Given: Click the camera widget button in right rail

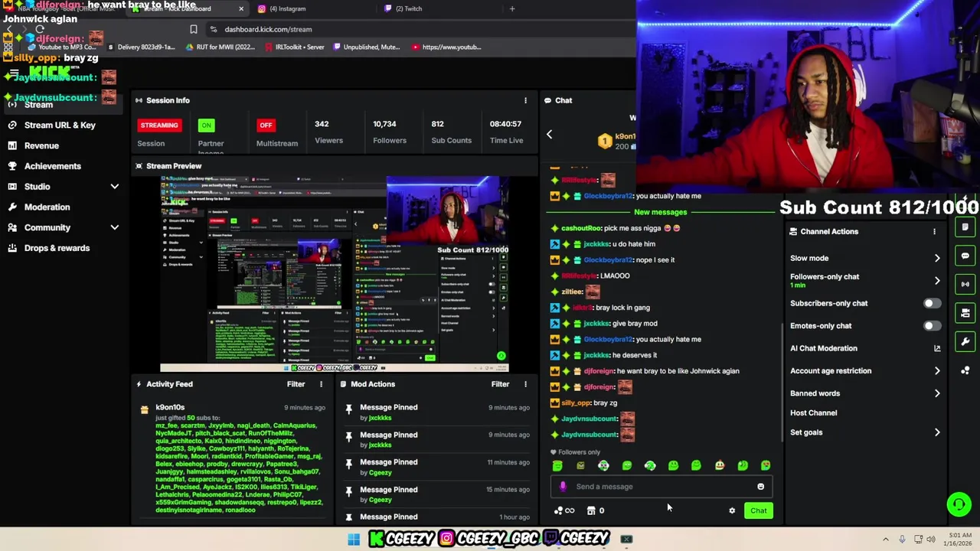Looking at the screenshot, I should coord(965,313).
